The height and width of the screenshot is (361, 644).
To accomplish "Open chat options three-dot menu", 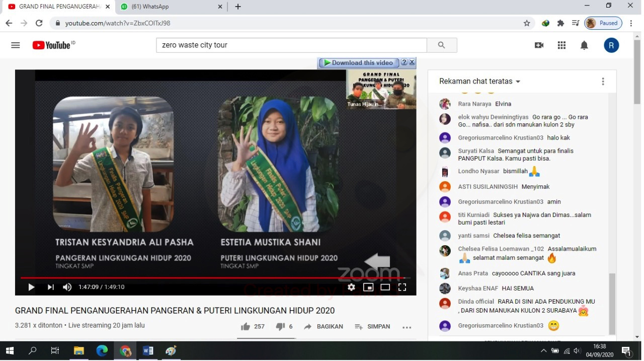I will (603, 82).
